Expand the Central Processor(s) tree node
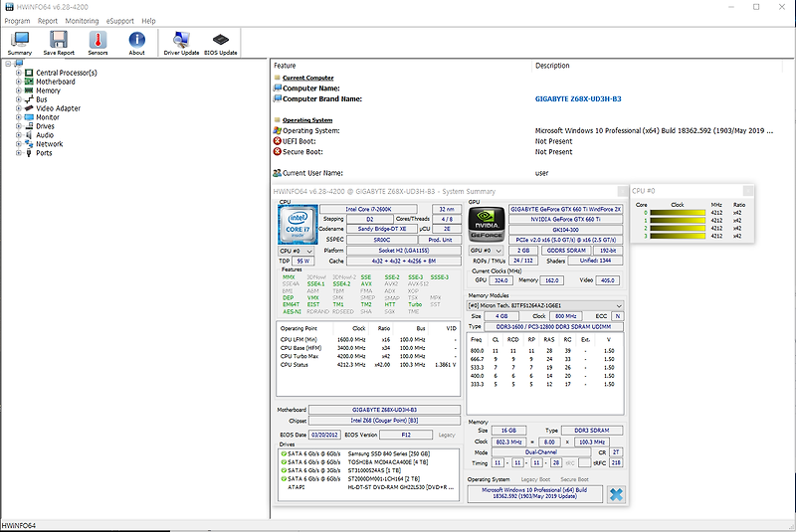 tap(18, 73)
